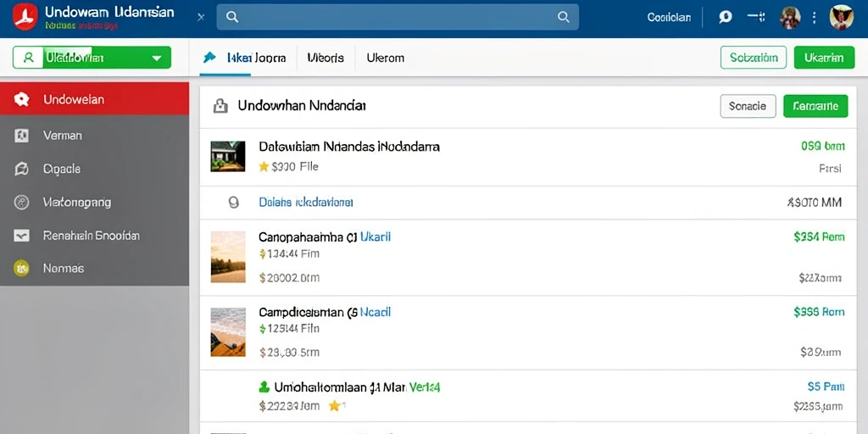This screenshot has height=434, width=868.
Task: Open the Datewtiam Nndandas listing title
Action: click(349, 147)
